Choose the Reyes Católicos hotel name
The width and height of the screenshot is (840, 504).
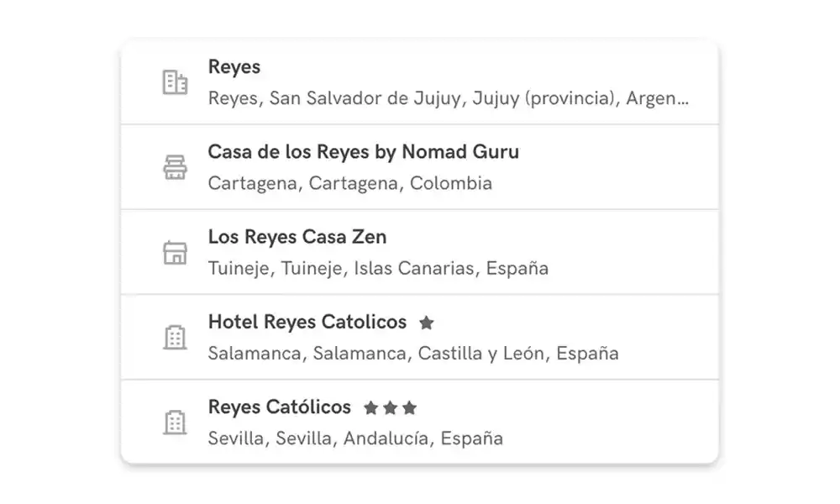(279, 407)
